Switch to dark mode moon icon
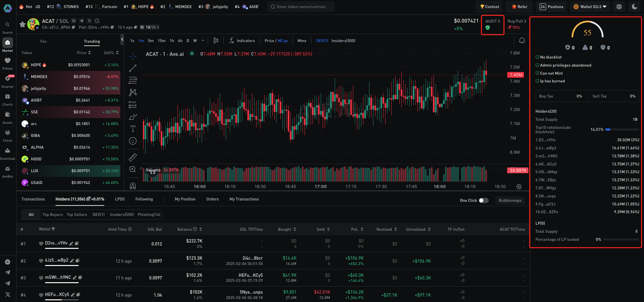The image size is (644, 302). point(635,7)
